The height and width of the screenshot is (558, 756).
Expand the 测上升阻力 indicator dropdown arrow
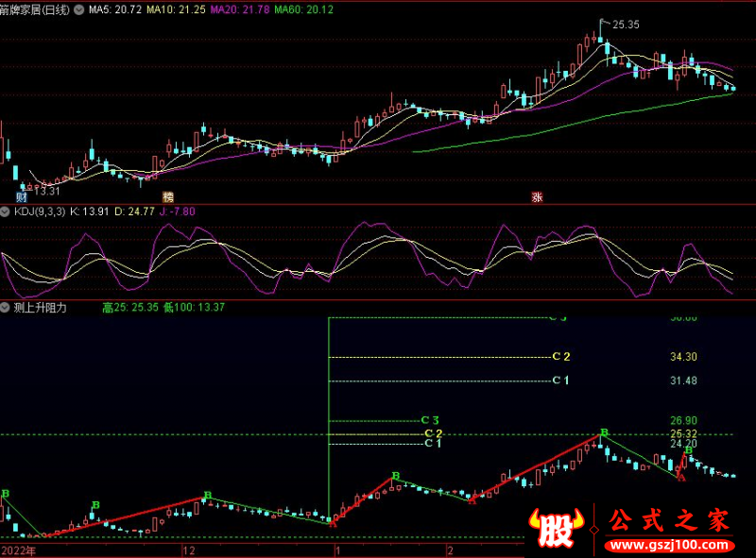7,308
